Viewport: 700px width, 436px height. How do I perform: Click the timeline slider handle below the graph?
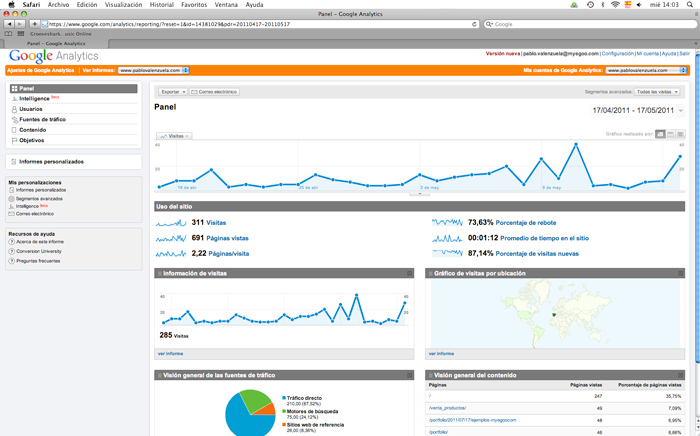click(x=420, y=194)
